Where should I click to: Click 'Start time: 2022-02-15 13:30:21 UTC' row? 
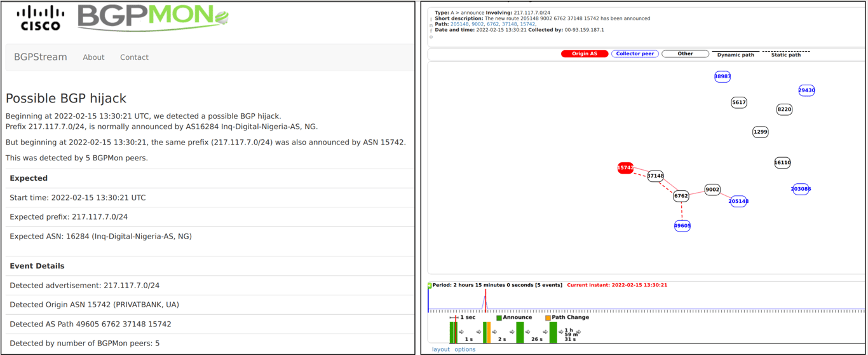pos(210,198)
